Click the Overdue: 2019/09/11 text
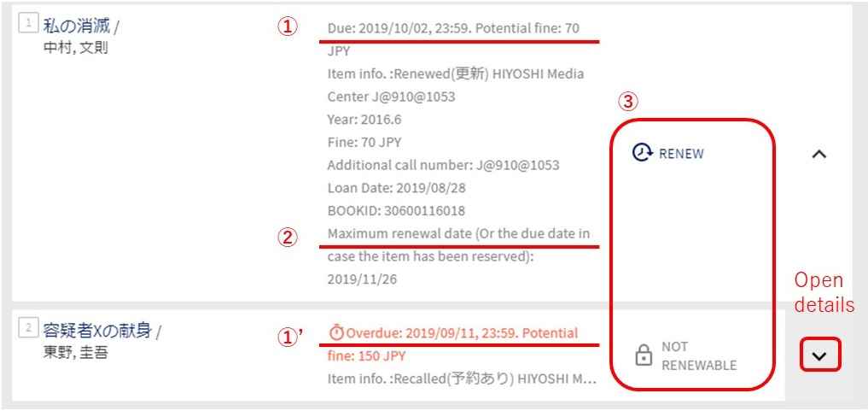Screen dimensions: 868x411 pyautogui.click(x=462, y=333)
